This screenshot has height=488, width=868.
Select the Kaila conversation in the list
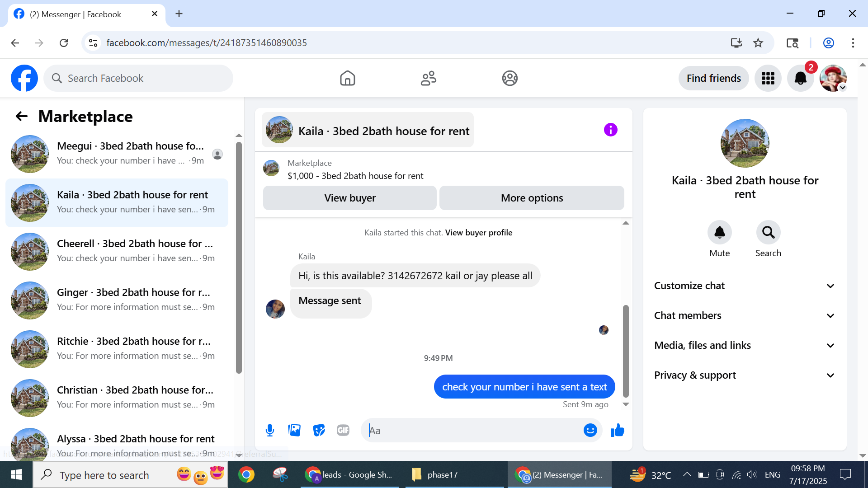point(117,202)
